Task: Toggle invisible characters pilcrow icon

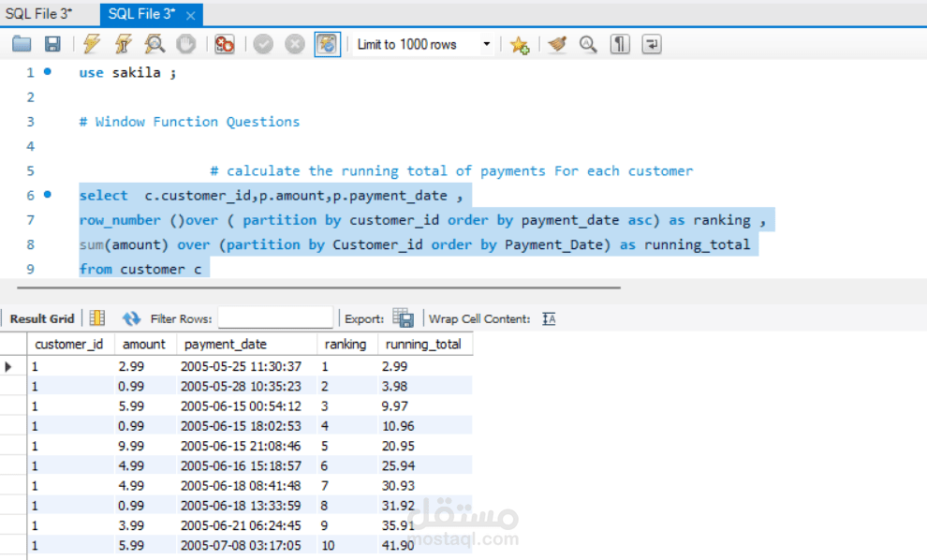Action: click(620, 44)
